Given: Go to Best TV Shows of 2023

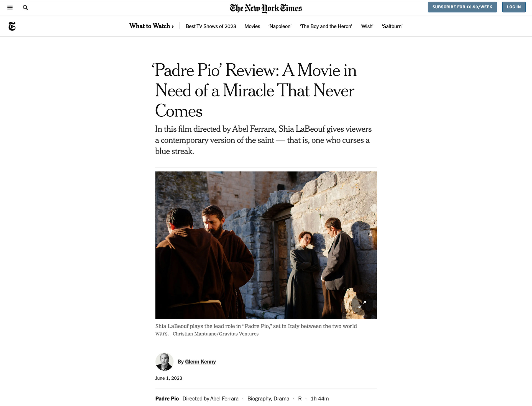Looking at the screenshot, I should 211,26.
